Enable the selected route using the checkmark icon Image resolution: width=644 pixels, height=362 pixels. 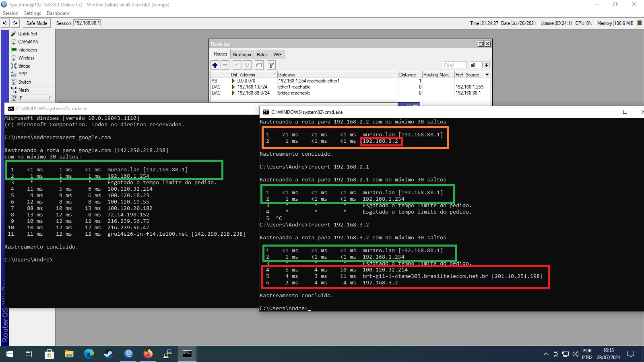[x=237, y=65]
